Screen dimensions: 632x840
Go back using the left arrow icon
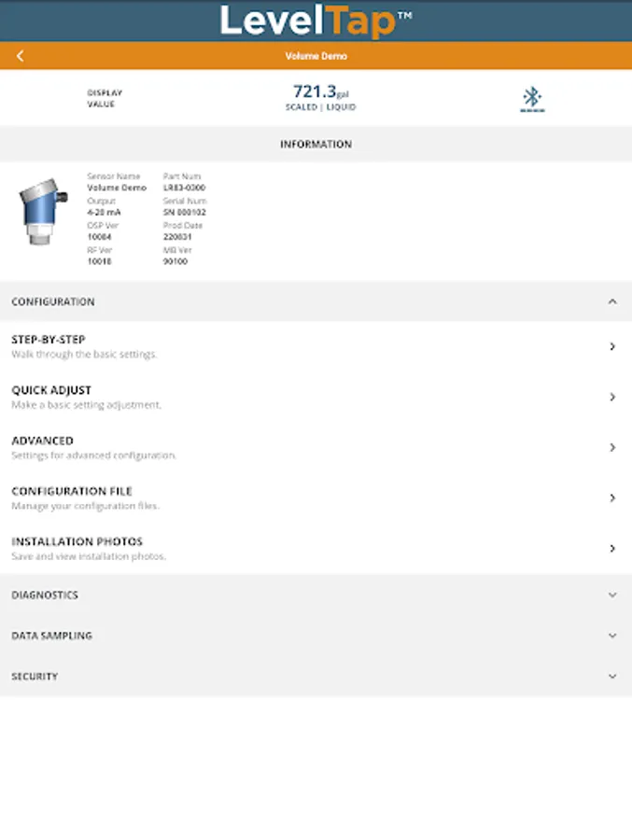coord(21,56)
